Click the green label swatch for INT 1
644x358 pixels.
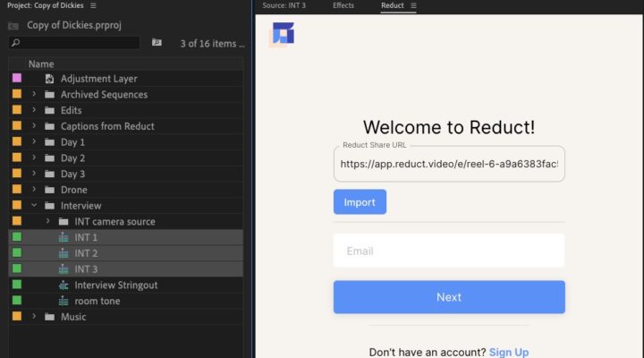[x=17, y=237]
